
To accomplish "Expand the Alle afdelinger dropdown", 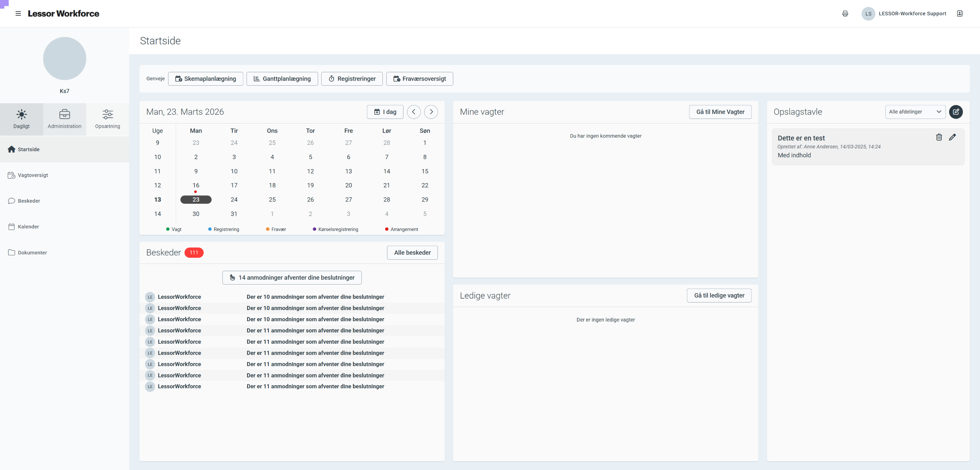I will [915, 112].
